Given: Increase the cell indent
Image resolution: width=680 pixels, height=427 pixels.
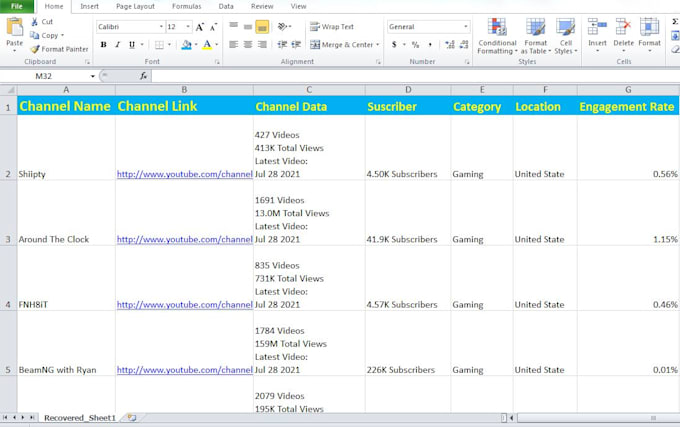Looking at the screenshot, I should (x=296, y=44).
